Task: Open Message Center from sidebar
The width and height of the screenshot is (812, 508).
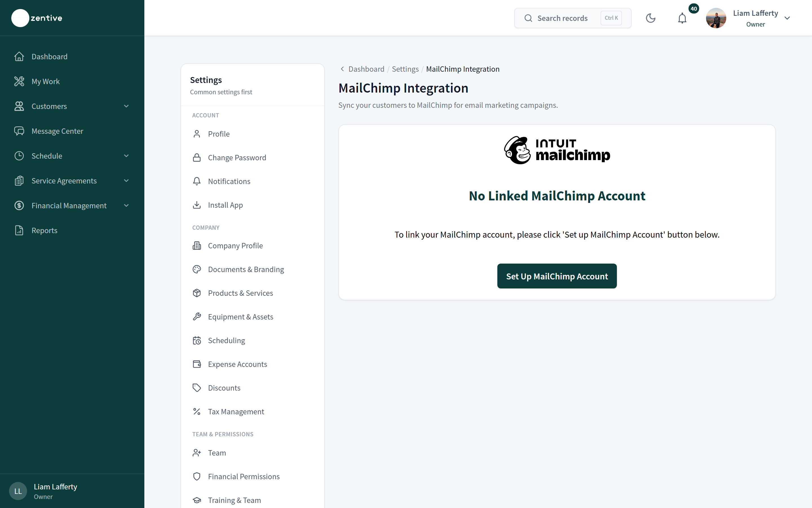Action: pyautogui.click(x=72, y=131)
